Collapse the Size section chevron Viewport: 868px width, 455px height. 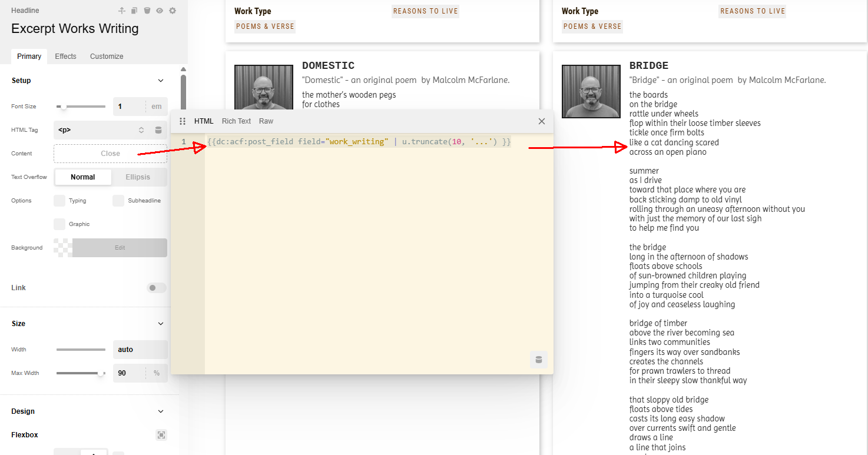click(x=161, y=324)
